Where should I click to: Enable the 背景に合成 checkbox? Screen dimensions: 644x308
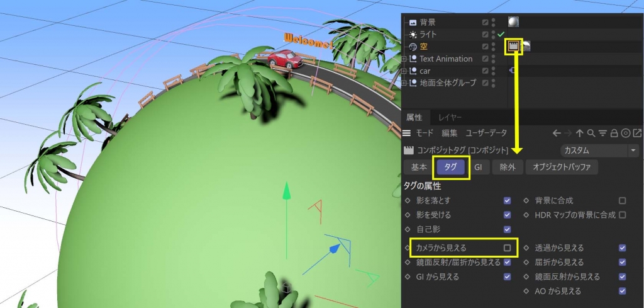[622, 201]
